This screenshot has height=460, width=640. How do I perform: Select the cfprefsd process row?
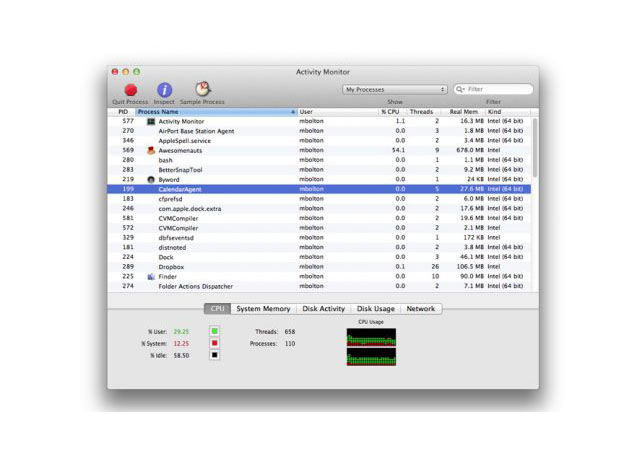(x=319, y=199)
